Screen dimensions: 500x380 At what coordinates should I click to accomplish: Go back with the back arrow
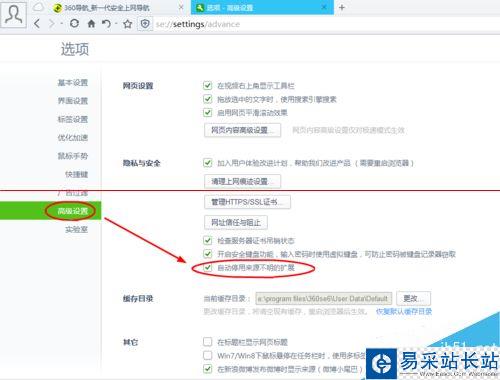point(37,24)
